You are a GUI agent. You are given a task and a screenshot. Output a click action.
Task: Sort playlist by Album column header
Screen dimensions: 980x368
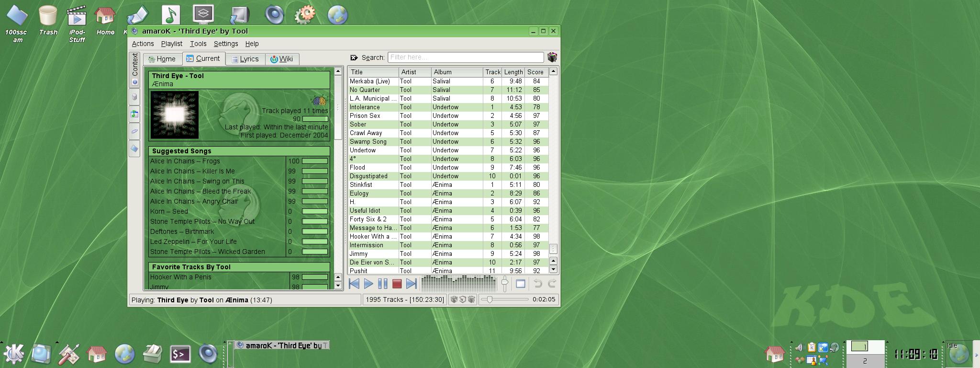pyautogui.click(x=457, y=72)
